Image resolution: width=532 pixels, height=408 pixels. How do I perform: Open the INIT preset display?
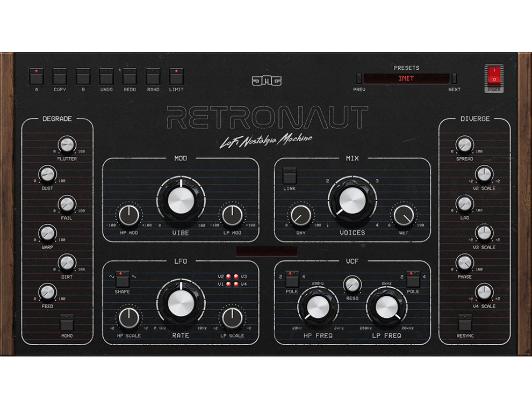tap(406, 78)
